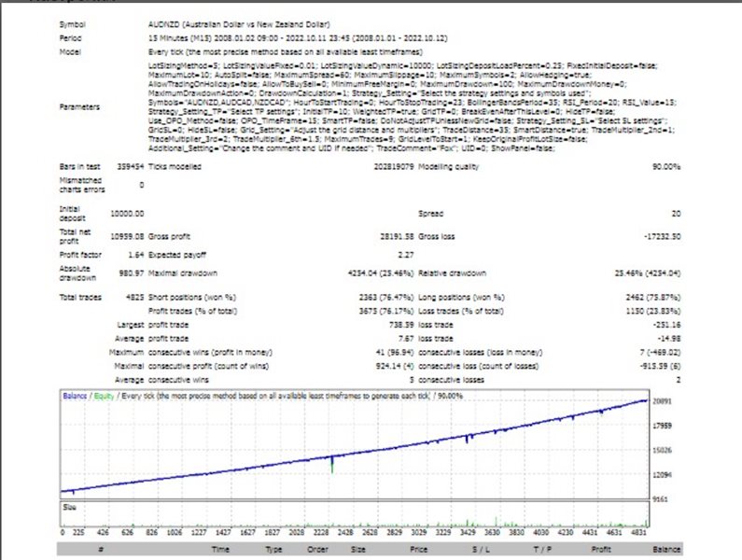Click the 'Equity' legend label in chart

click(x=105, y=396)
